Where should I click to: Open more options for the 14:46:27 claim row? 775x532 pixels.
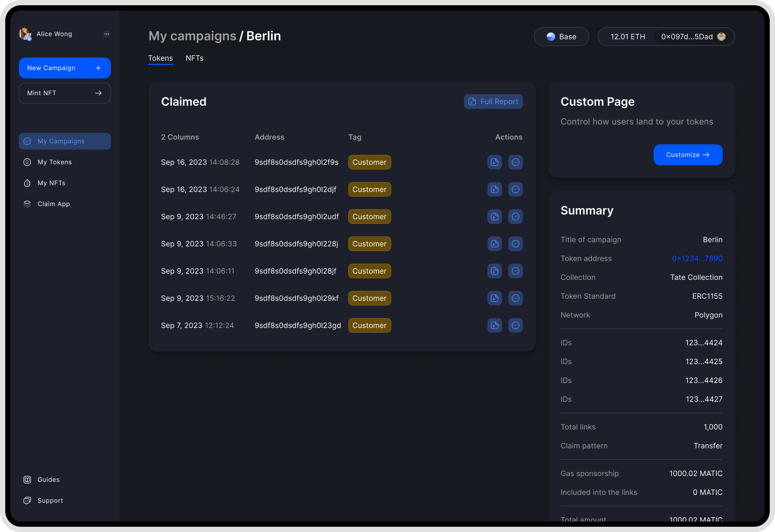click(x=516, y=217)
